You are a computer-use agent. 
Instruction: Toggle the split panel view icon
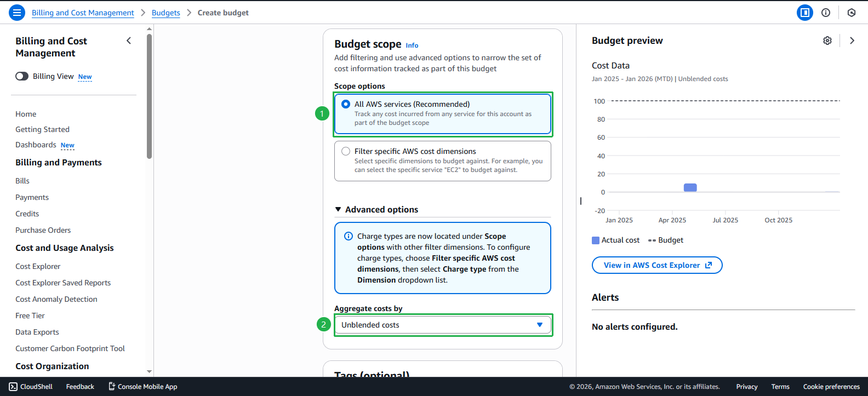tap(805, 13)
